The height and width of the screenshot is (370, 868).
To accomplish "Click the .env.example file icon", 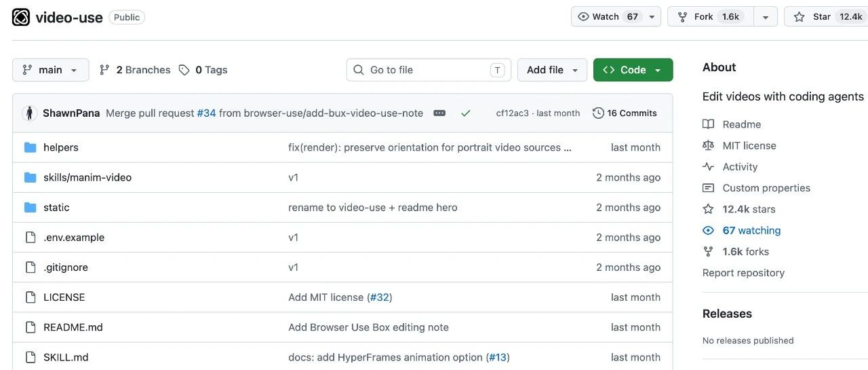I will 30,238.
